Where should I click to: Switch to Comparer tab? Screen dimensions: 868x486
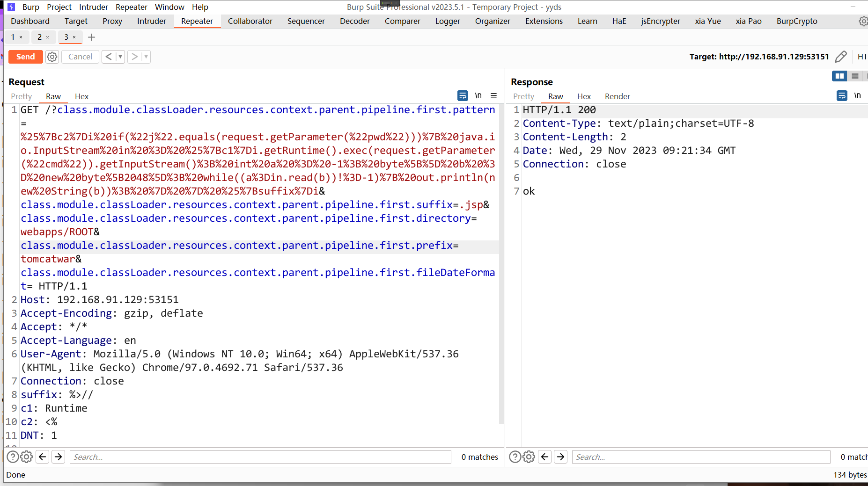403,21
